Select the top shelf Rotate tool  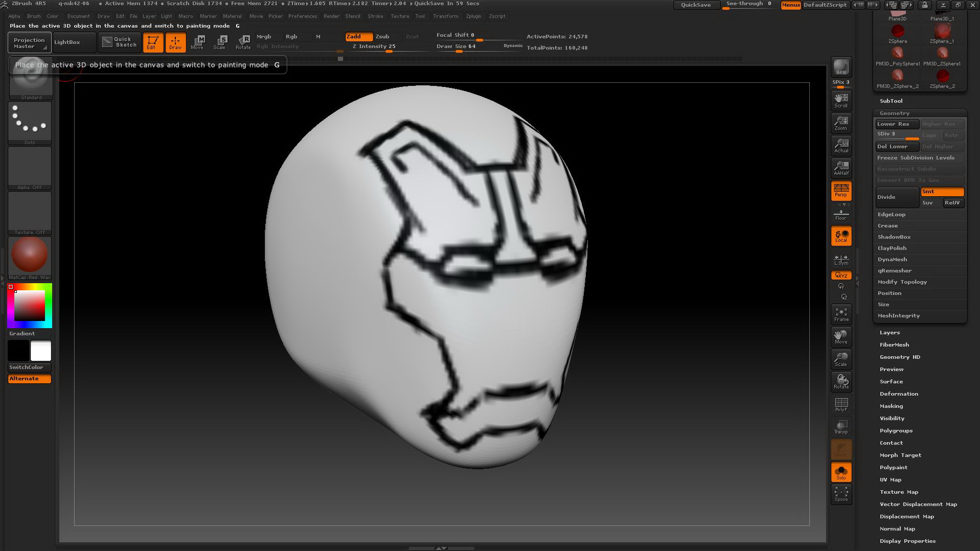[x=243, y=42]
